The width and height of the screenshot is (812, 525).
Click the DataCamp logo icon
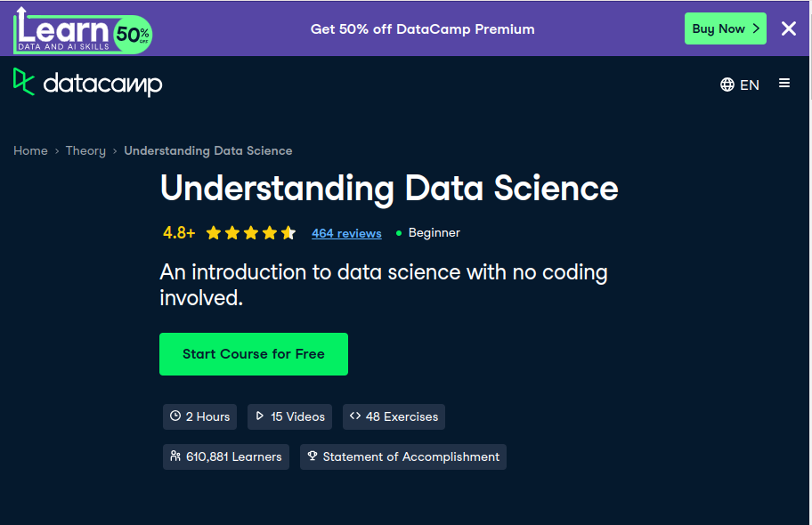point(24,83)
